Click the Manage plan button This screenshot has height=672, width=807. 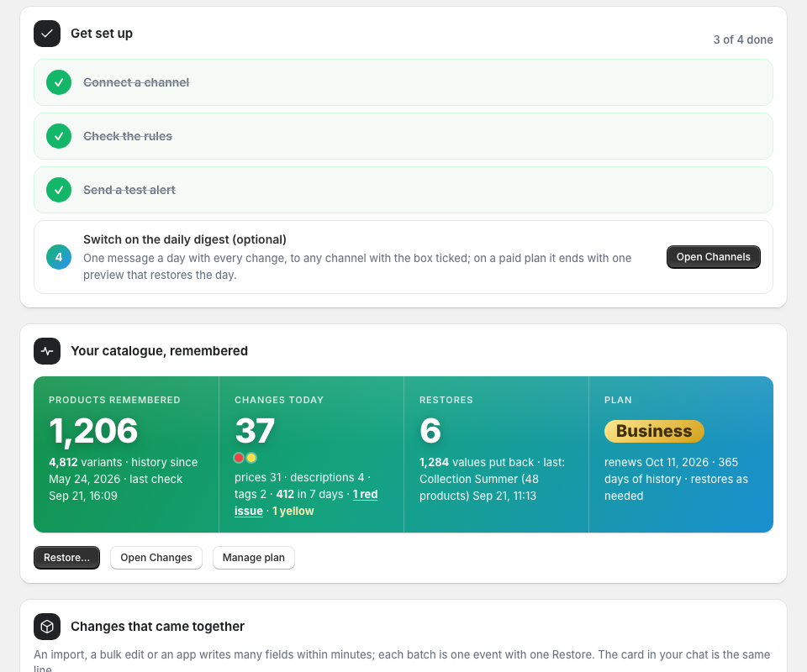[254, 558]
